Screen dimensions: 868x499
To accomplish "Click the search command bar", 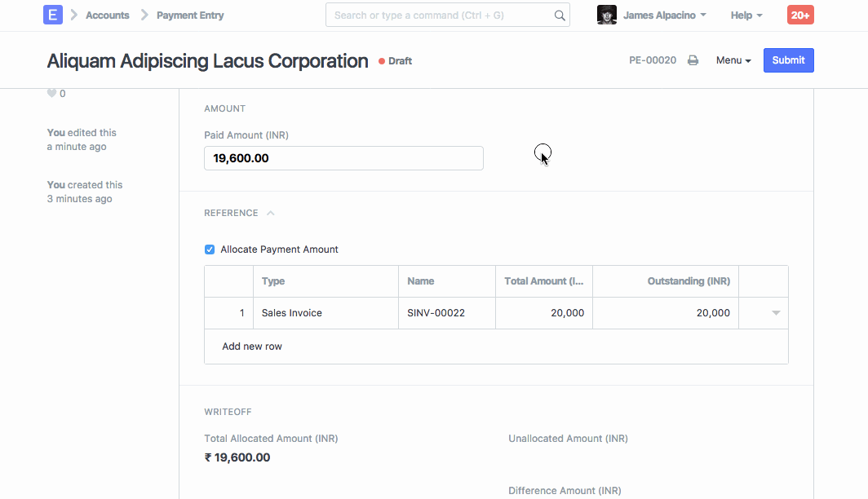I will pos(441,15).
